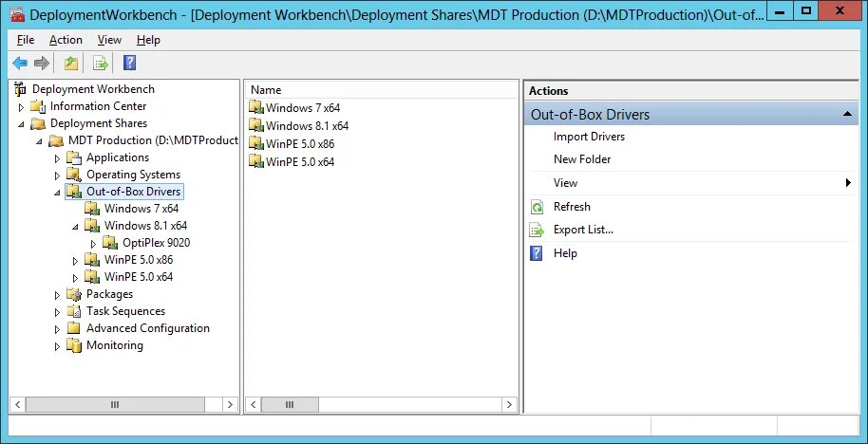Click the list pane horizontal scrollbar thumb
868x444 pixels.
290,405
